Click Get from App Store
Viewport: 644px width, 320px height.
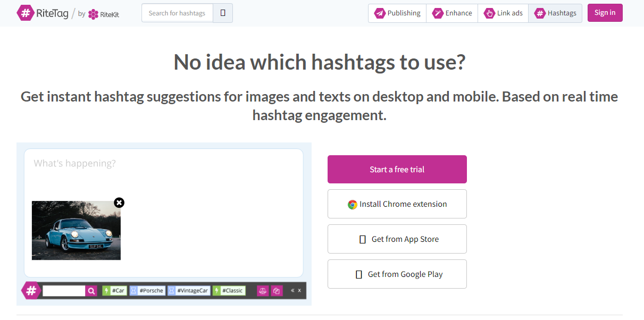(397, 239)
